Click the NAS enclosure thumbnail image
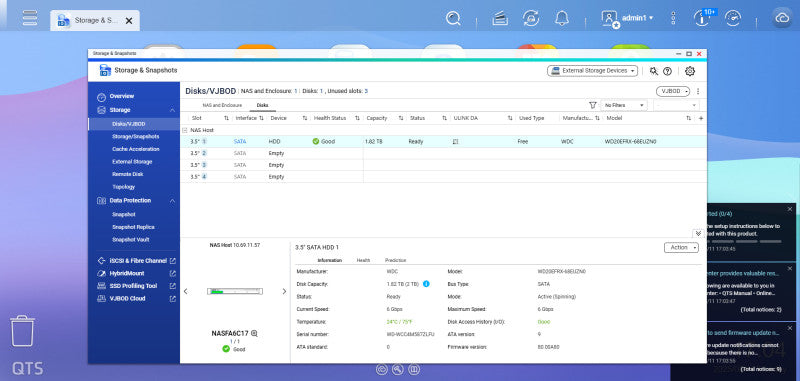Viewport: 800px width, 381px height. coord(235,291)
